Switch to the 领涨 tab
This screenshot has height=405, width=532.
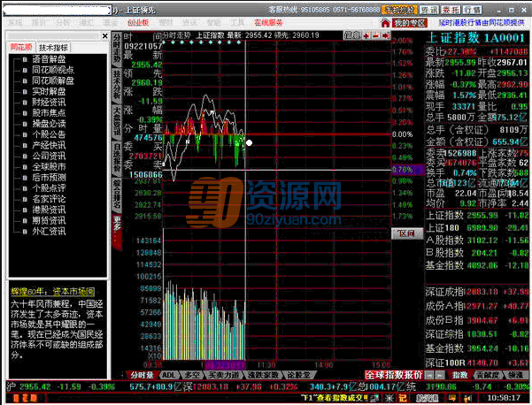(515, 375)
